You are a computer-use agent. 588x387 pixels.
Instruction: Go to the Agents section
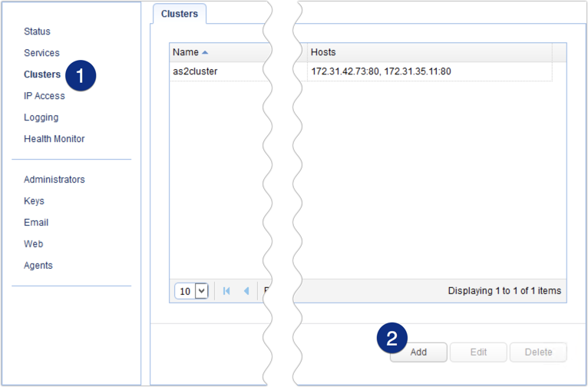[38, 266]
